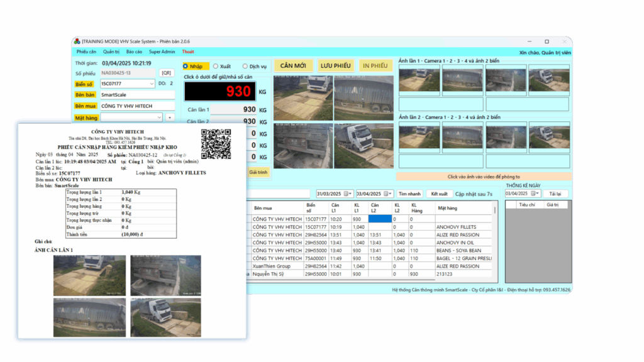Enlarge the second thumbnail under Ảnh lần 1

[462, 80]
